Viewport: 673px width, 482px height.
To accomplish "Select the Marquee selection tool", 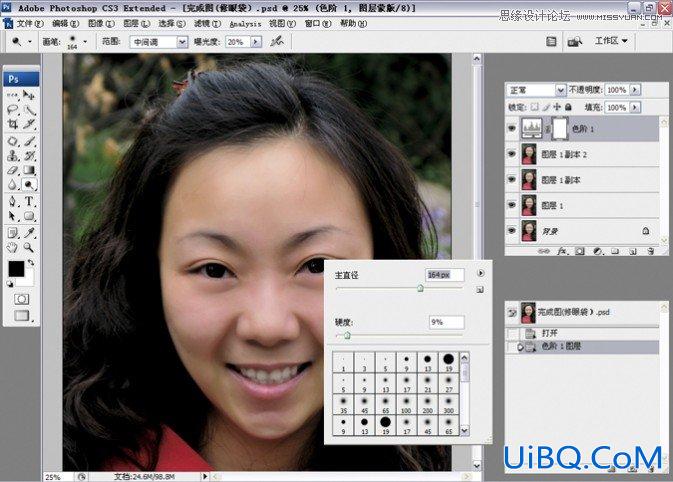I will tap(12, 94).
